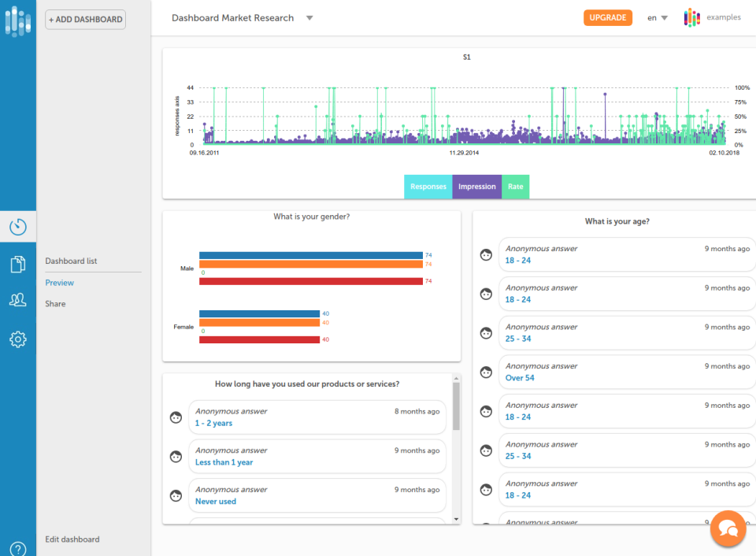The width and height of the screenshot is (756, 556).
Task: Click scrollbar down arrow in products panel
Action: tap(456, 519)
